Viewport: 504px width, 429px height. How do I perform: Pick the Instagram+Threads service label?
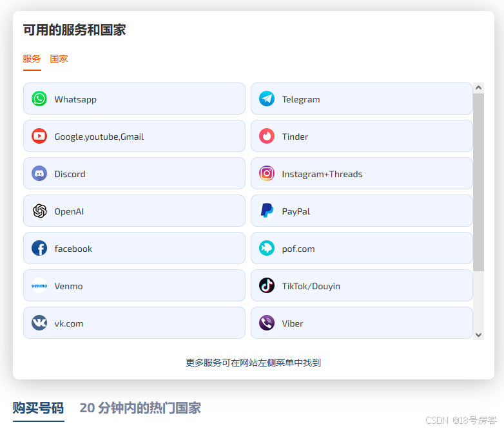pos(322,174)
